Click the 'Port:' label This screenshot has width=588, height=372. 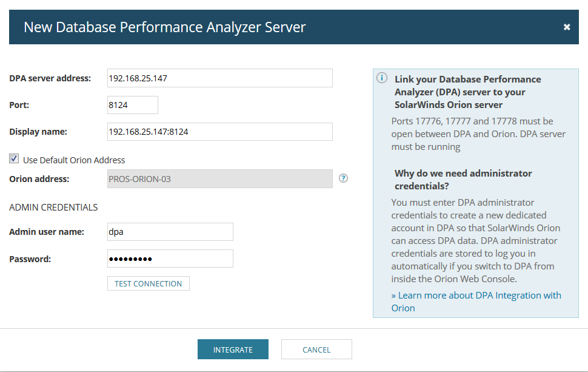(19, 105)
